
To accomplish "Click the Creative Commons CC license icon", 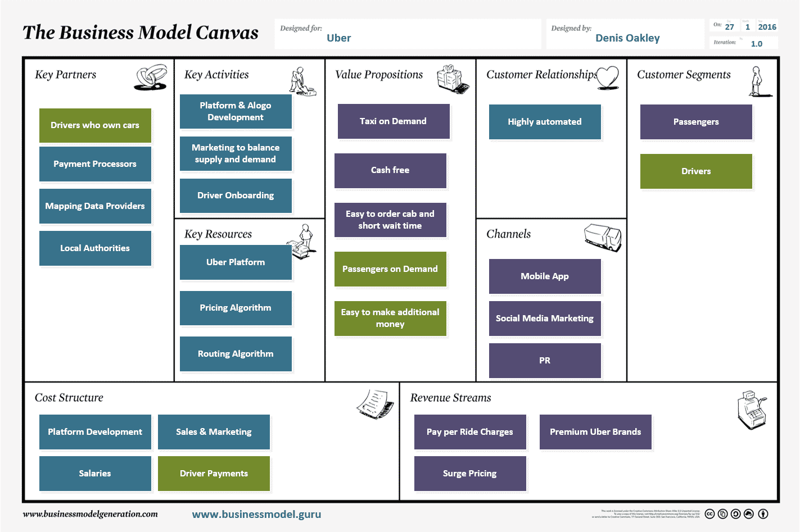I will click(709, 513).
